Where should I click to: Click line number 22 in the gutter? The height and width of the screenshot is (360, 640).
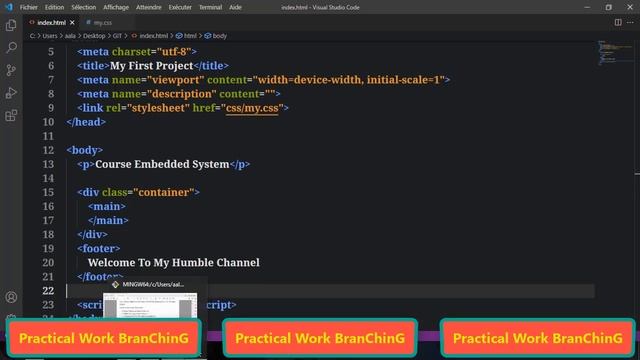click(x=48, y=291)
